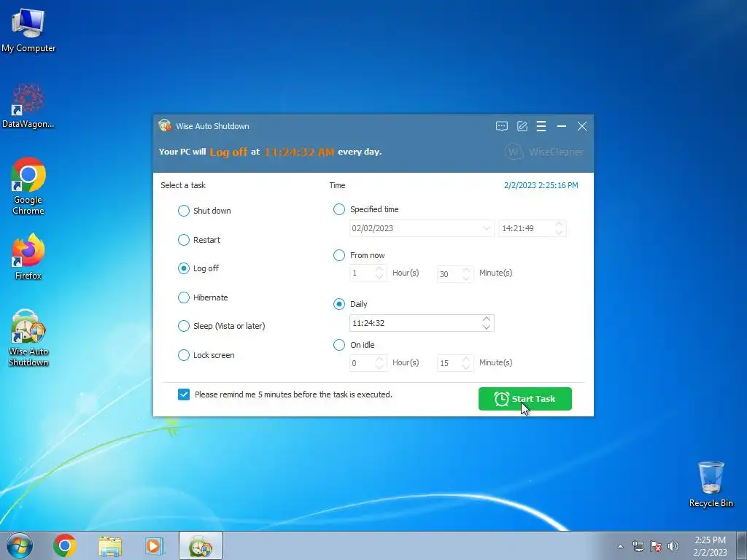The width and height of the screenshot is (747, 560).
Task: Toggle the 5 minutes reminder checkbox
Action: click(x=184, y=394)
